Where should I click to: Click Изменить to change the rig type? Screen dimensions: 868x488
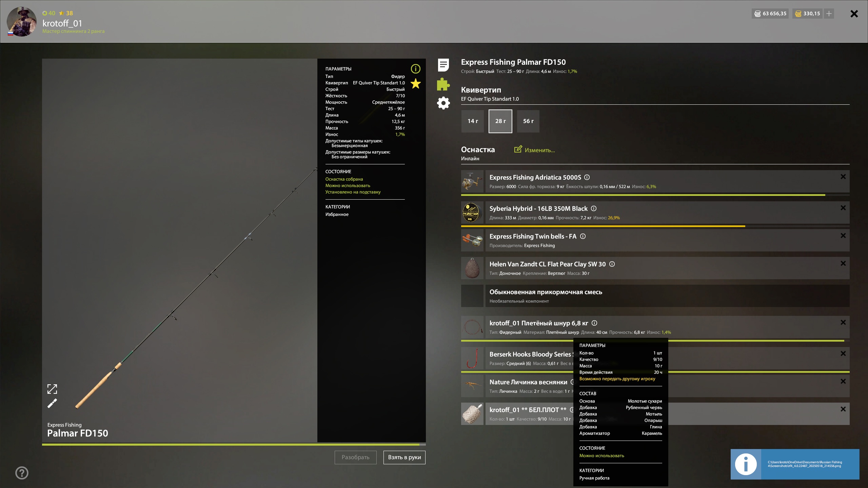click(x=535, y=150)
